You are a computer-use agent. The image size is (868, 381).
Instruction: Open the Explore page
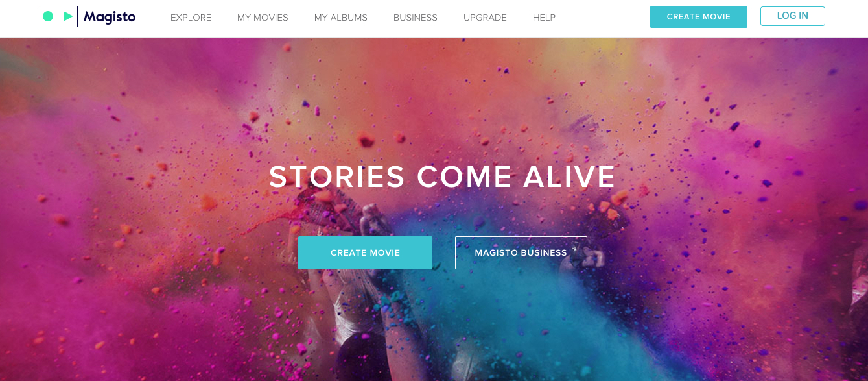(x=191, y=18)
